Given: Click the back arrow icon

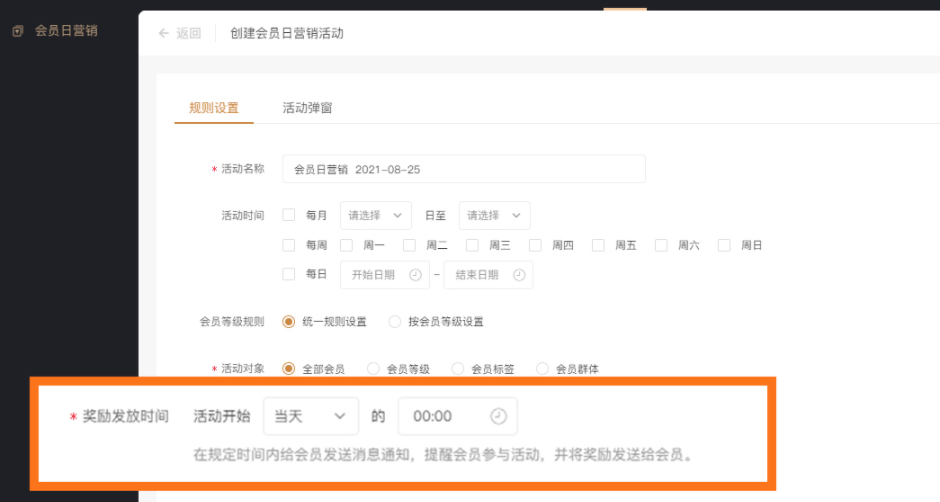Looking at the screenshot, I should tap(164, 33).
